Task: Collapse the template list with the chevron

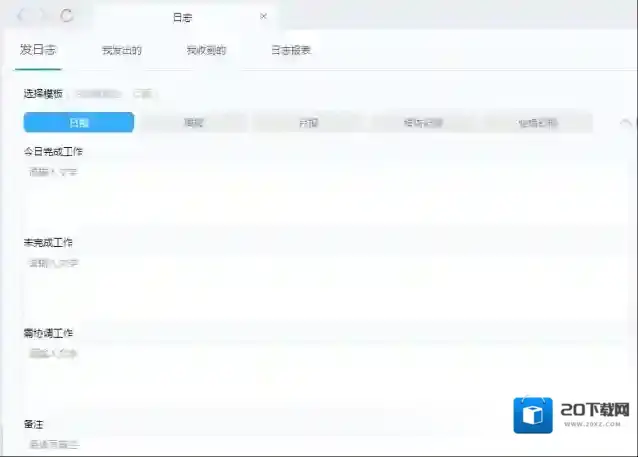Action: click(x=625, y=122)
